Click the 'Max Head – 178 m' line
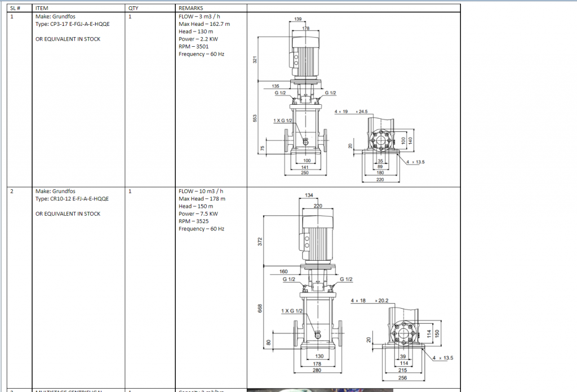Viewport: 577px width, 392px height. 202,199
